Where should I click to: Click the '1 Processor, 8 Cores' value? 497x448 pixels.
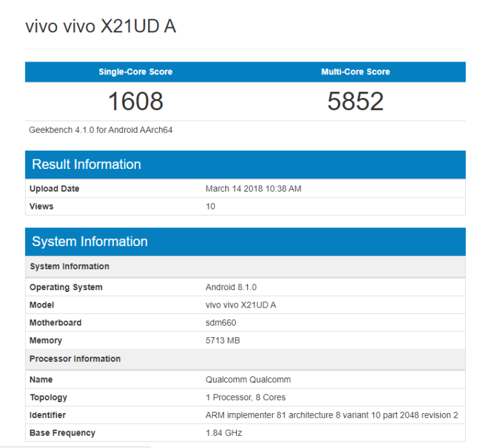pyautogui.click(x=246, y=398)
